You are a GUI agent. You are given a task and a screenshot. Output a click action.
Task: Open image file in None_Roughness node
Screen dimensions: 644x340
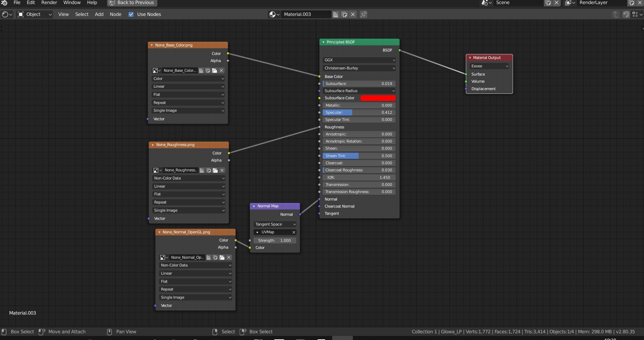tap(215, 170)
